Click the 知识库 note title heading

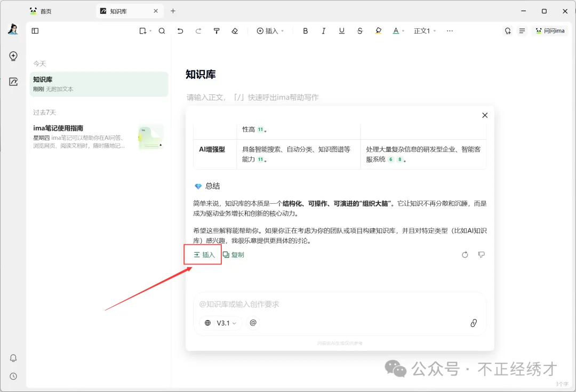pyautogui.click(x=201, y=75)
